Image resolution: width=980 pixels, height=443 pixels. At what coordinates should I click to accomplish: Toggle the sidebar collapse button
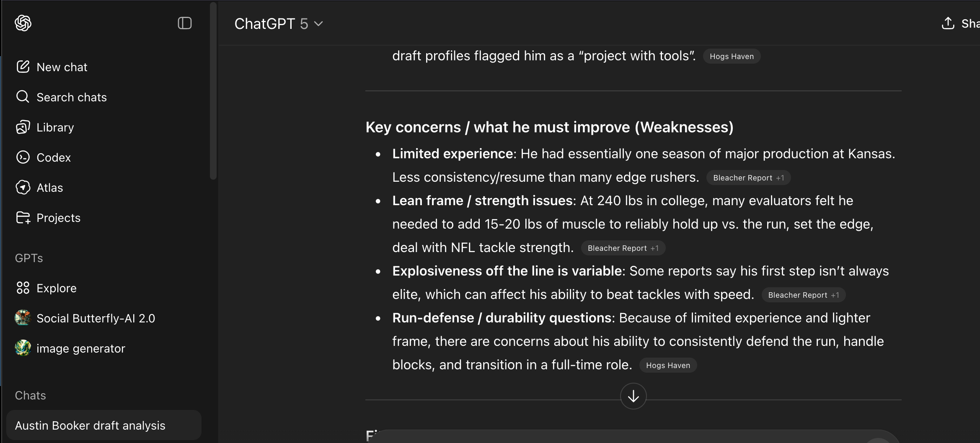[185, 23]
